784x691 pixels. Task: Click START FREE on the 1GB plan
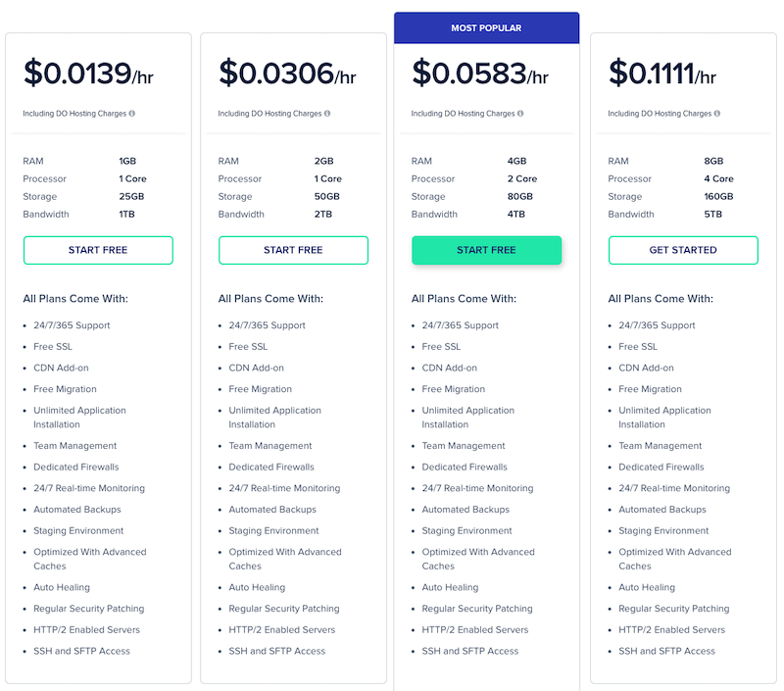(x=98, y=250)
